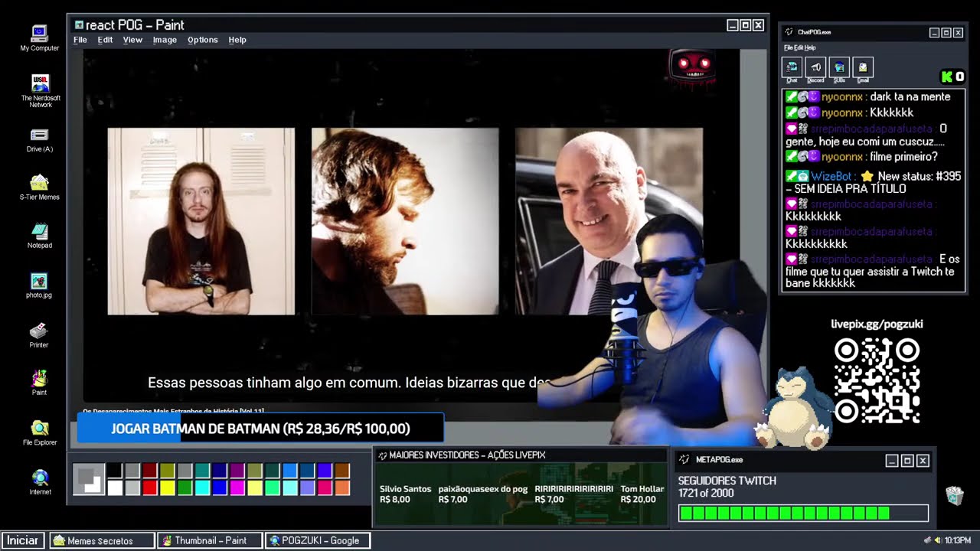Switch to Memes Secretos taskbar window
This screenshot has width=980, height=551.
(102, 540)
